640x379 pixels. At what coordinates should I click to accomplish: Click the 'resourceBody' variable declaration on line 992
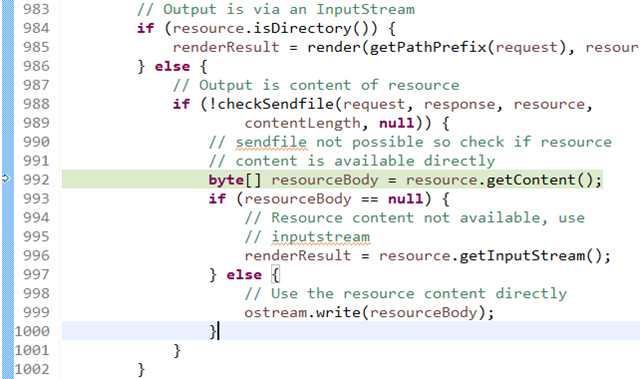point(325,180)
